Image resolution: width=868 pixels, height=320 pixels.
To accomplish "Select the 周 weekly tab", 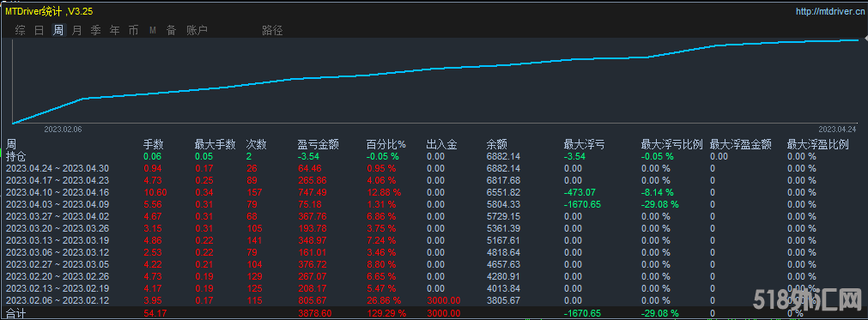I will pyautogui.click(x=58, y=30).
